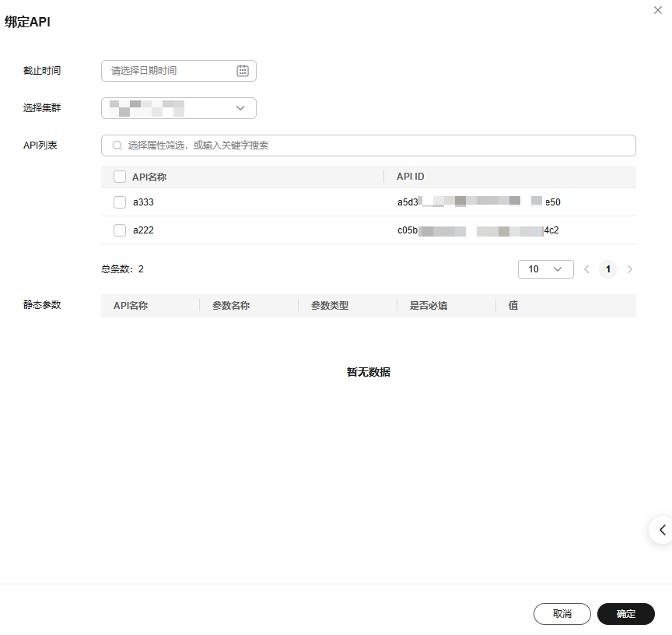Click the API ID starting with a5d3

coord(478,202)
